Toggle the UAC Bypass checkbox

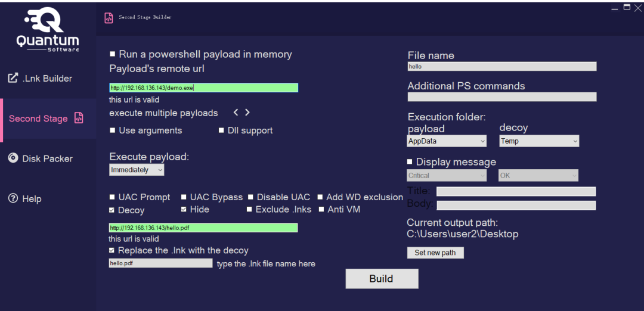184,197
